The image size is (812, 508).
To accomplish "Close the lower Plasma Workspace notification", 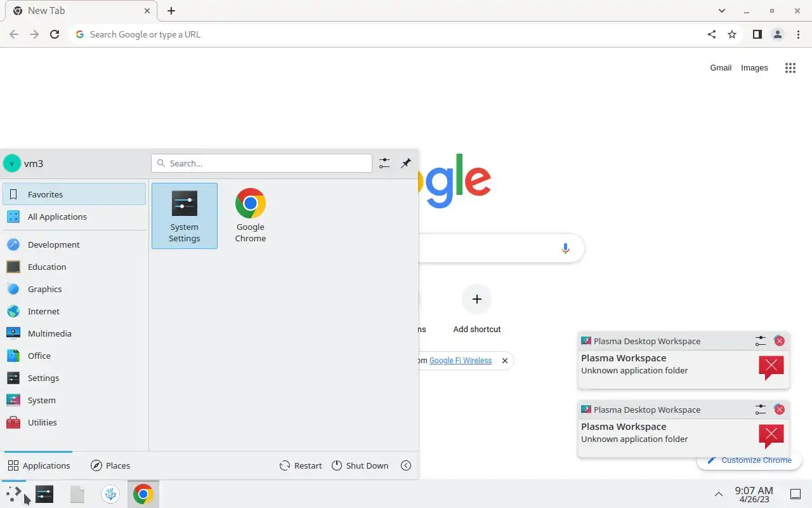I will pyautogui.click(x=780, y=410).
